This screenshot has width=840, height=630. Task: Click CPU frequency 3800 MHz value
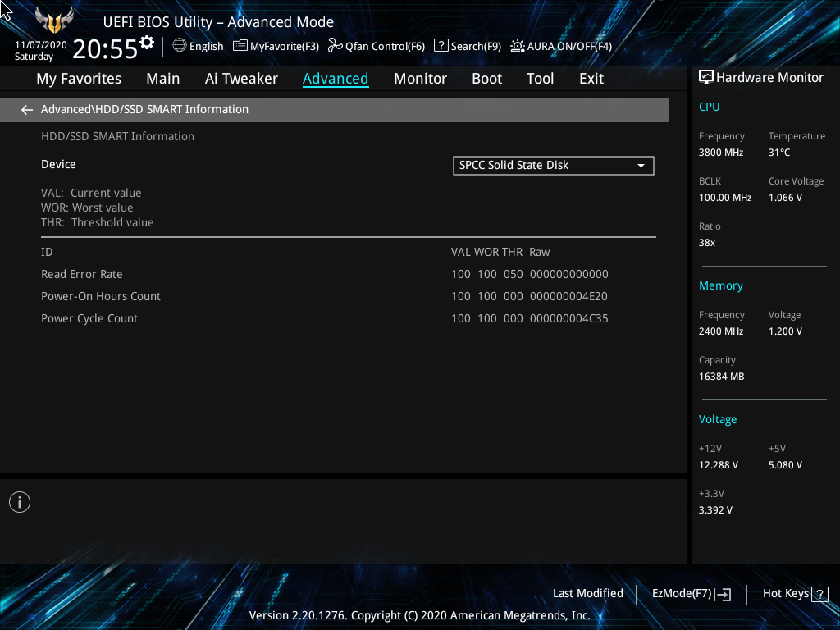[x=720, y=152]
